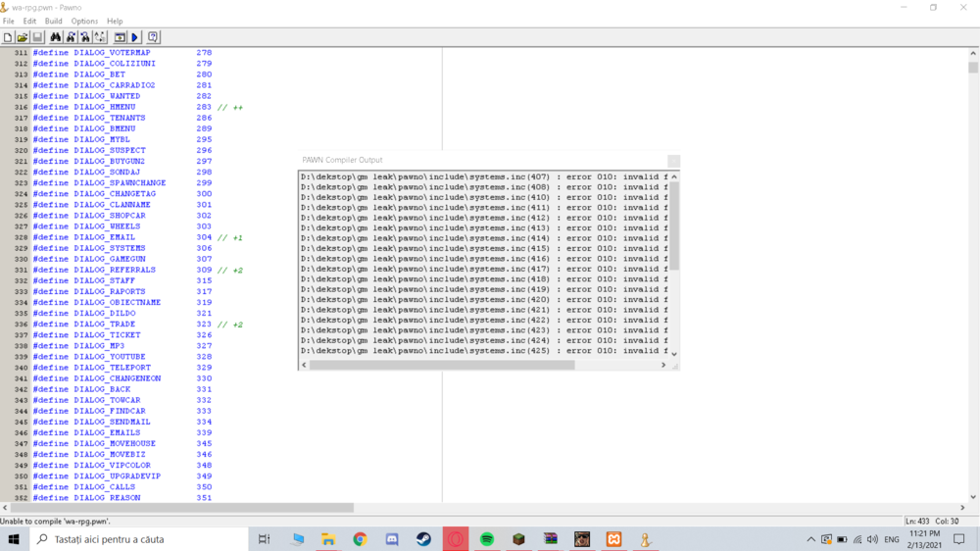Click the taskbar search box
Image resolution: width=980 pixels, height=551 pixels.
[139, 539]
